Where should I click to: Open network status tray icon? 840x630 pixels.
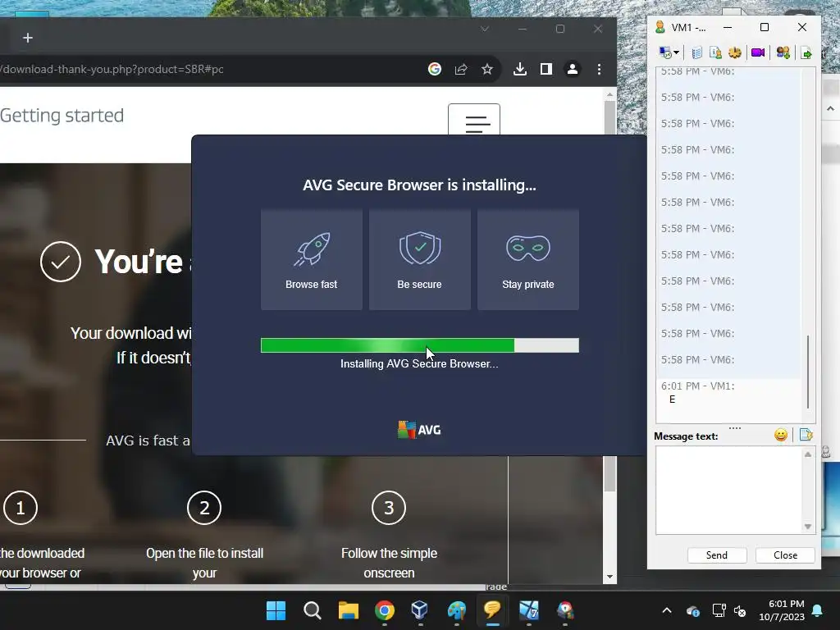719,610
